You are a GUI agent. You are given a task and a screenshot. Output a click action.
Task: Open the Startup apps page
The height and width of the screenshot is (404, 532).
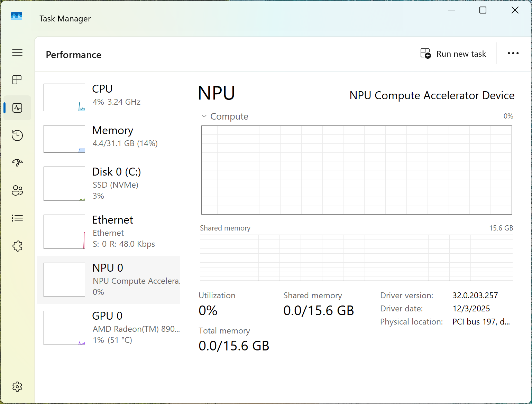click(x=17, y=163)
